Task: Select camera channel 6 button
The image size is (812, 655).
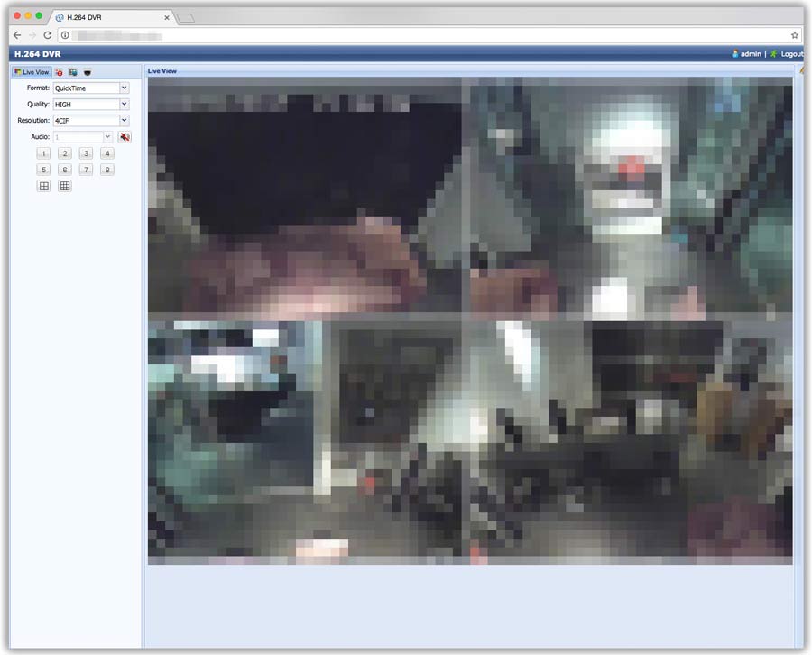Action: click(x=64, y=170)
